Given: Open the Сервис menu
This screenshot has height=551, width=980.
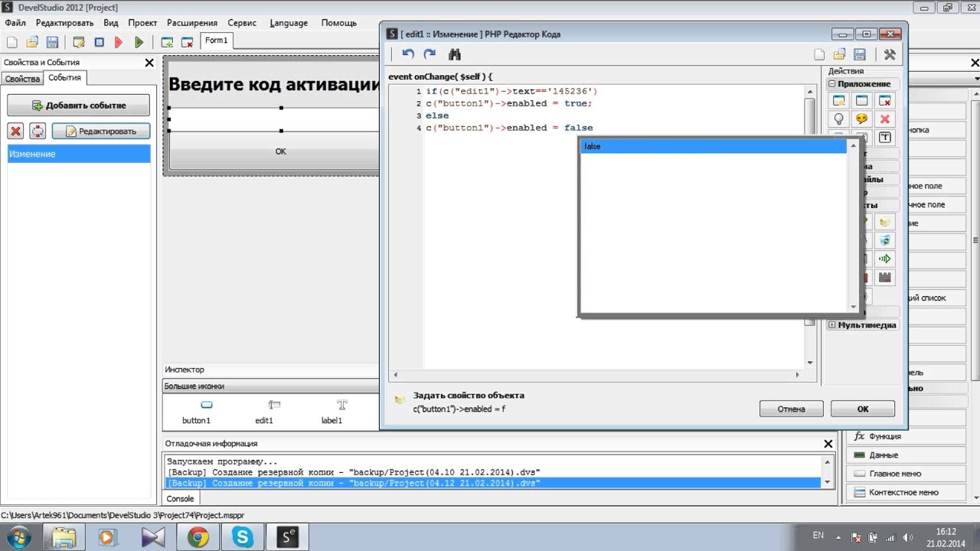Looking at the screenshot, I should (243, 23).
